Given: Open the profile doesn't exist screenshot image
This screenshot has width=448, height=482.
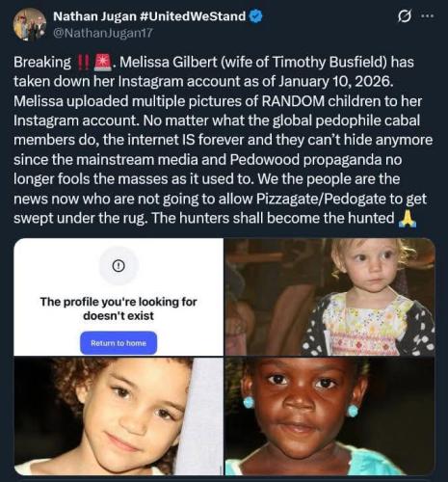Looking at the screenshot, I should (119, 297).
